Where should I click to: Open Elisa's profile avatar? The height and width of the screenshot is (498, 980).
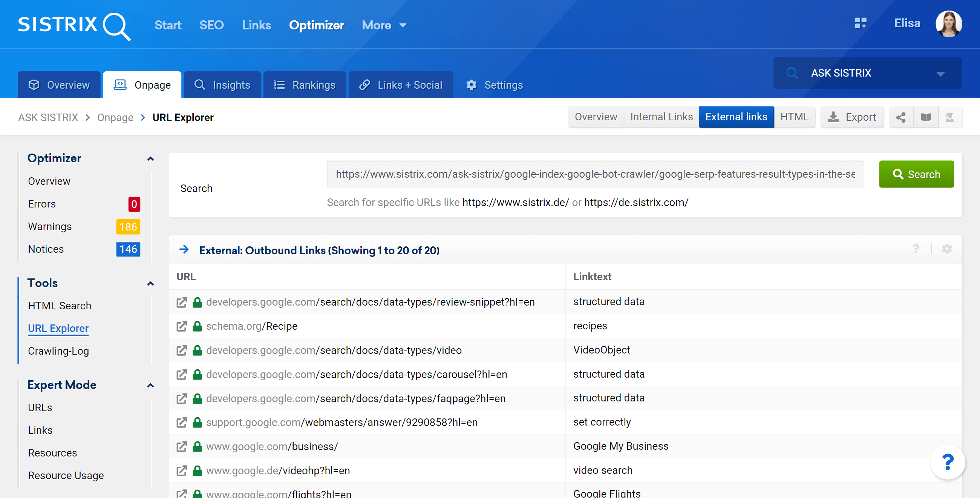point(949,24)
